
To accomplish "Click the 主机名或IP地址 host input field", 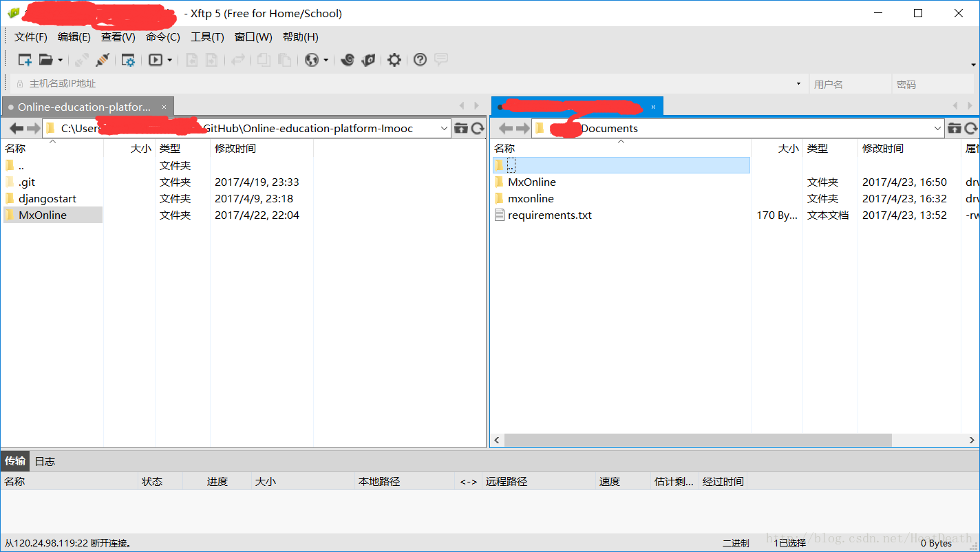I will (410, 84).
